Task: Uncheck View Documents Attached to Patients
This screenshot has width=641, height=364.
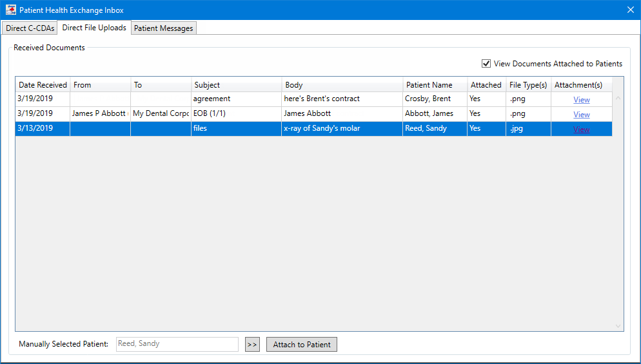Action: [x=486, y=64]
